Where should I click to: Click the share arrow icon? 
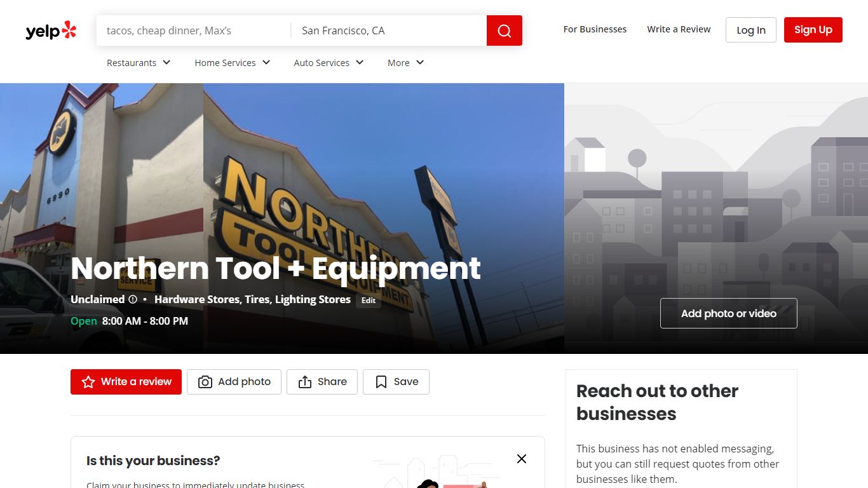pos(305,382)
